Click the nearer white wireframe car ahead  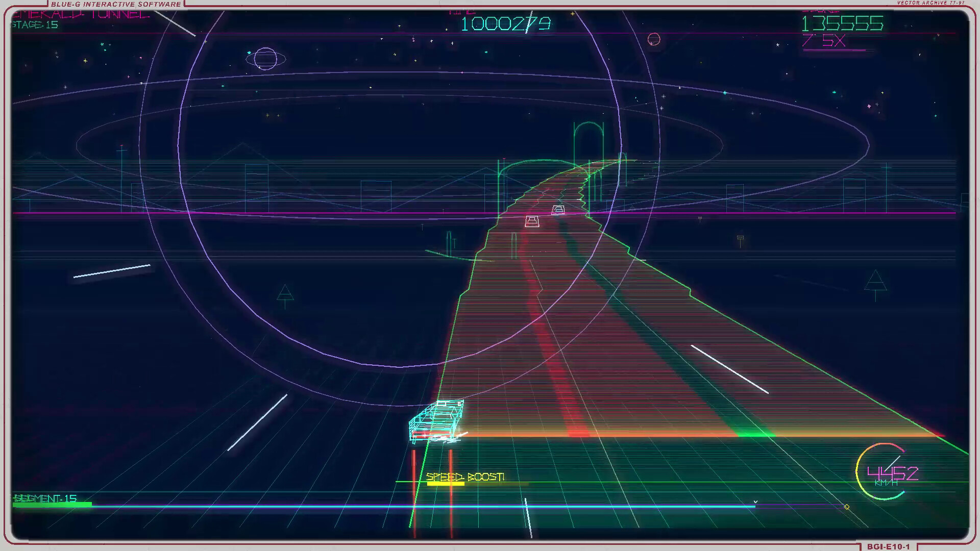click(532, 221)
